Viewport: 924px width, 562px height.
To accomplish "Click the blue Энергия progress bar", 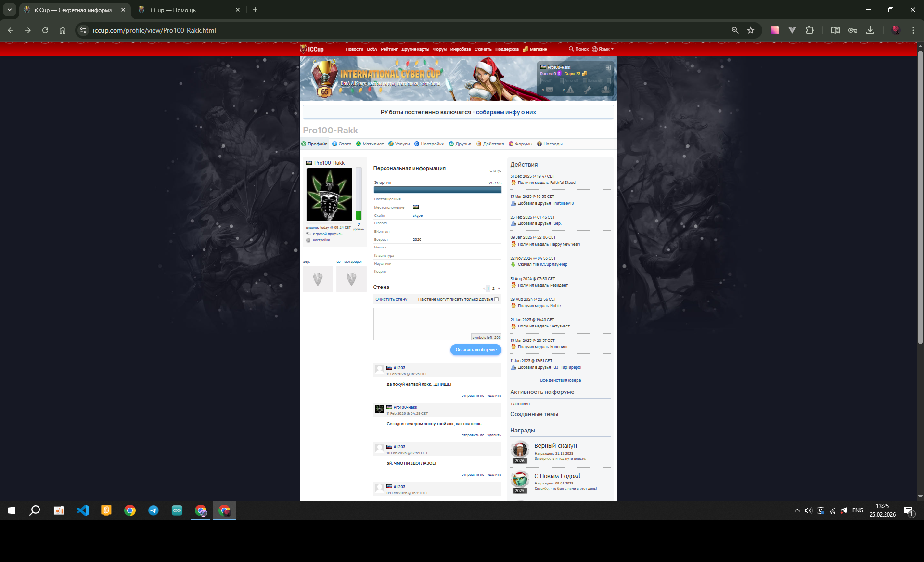I will point(437,190).
